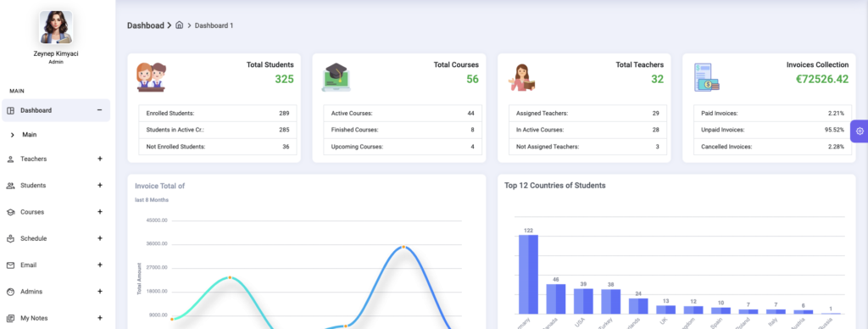This screenshot has width=868, height=329.
Task: Click the total students value 325
Action: [285, 79]
